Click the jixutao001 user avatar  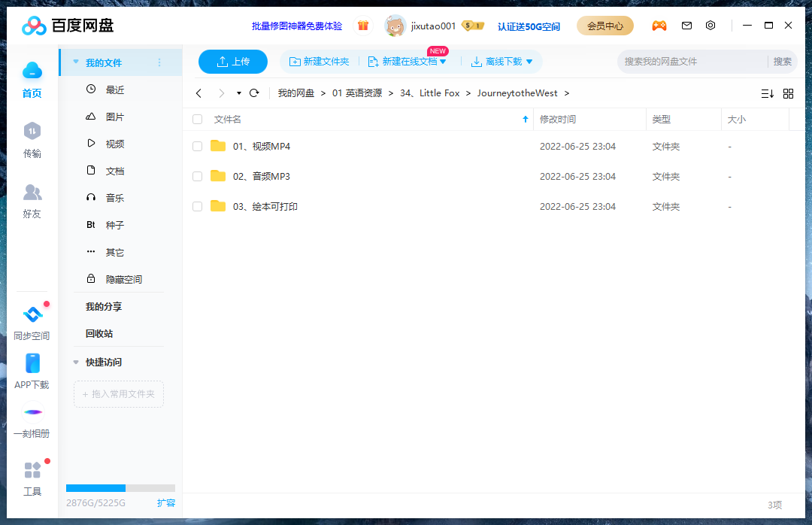[x=395, y=26]
